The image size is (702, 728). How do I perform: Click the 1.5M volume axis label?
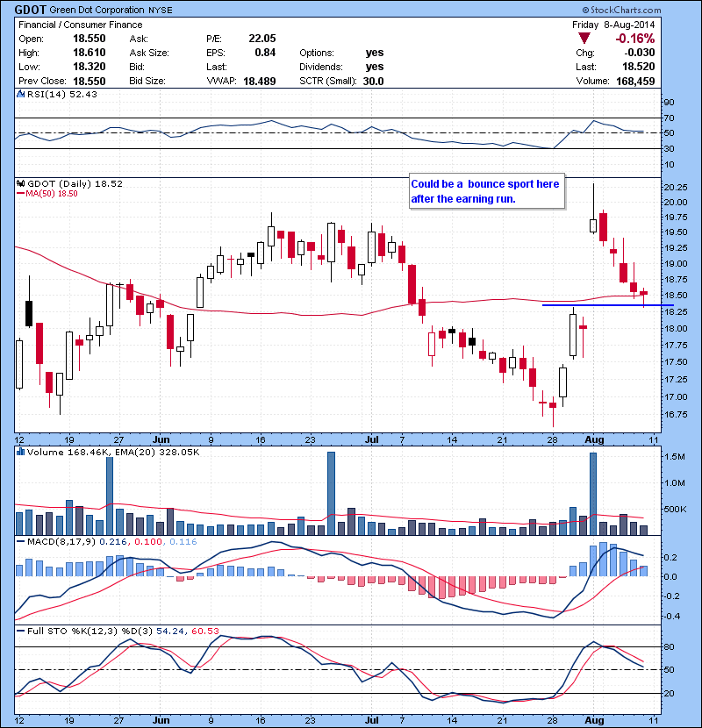675,457
